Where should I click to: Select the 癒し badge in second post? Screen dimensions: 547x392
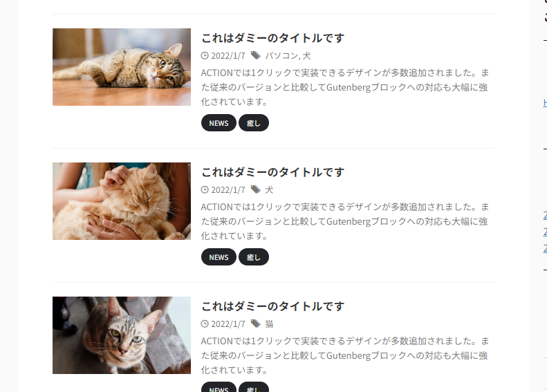254,257
